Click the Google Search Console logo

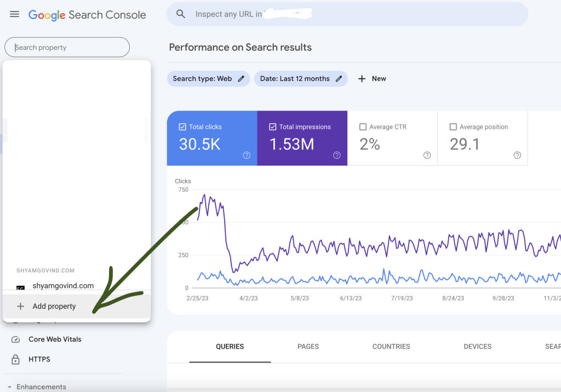coord(87,15)
